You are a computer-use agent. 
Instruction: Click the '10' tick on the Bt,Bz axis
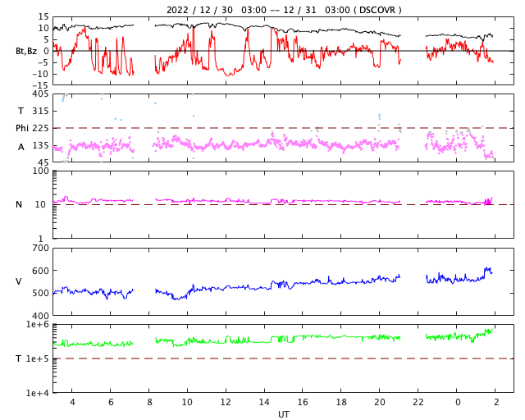point(43,28)
